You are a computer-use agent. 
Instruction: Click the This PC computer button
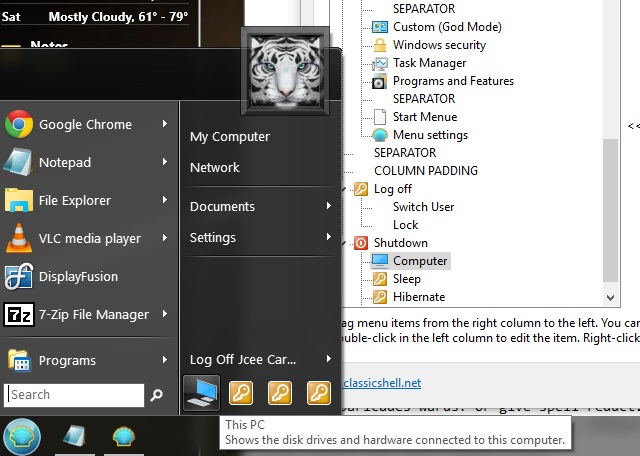[202, 394]
